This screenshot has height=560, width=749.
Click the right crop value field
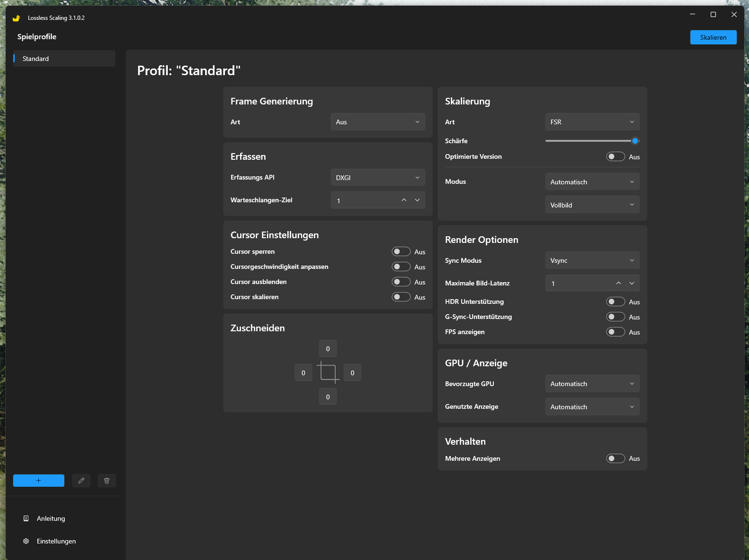(x=353, y=373)
